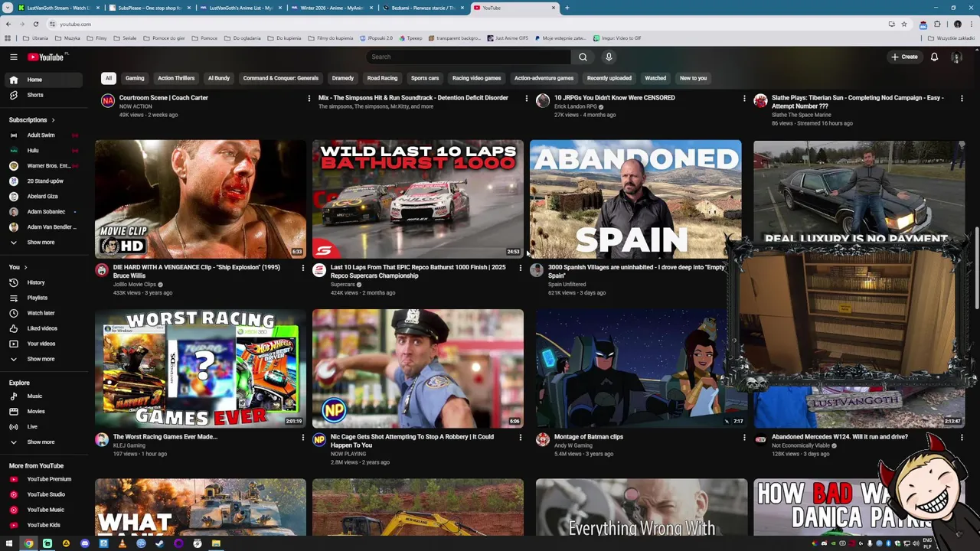Open Bathurst 1000 last laps thumbnail

pyautogui.click(x=418, y=199)
